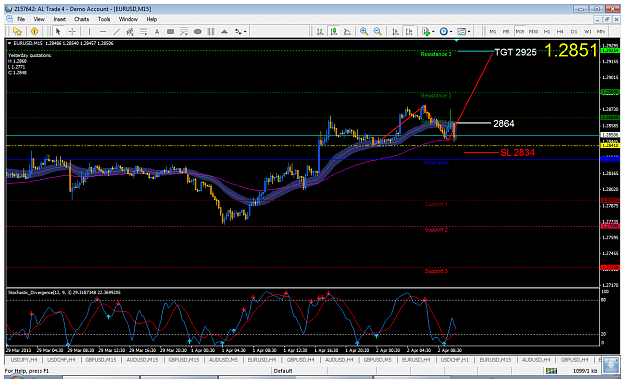
Task: Switch chart to line chart type
Action: 347,31
